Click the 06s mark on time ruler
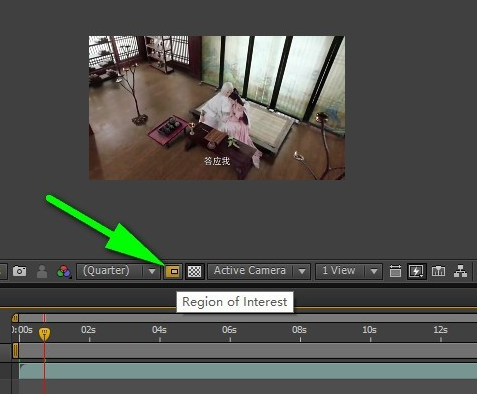477x394 pixels. point(229,330)
